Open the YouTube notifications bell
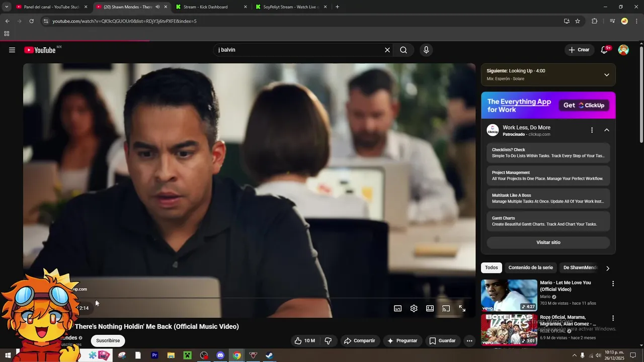This screenshot has height=362, width=644. point(605,50)
